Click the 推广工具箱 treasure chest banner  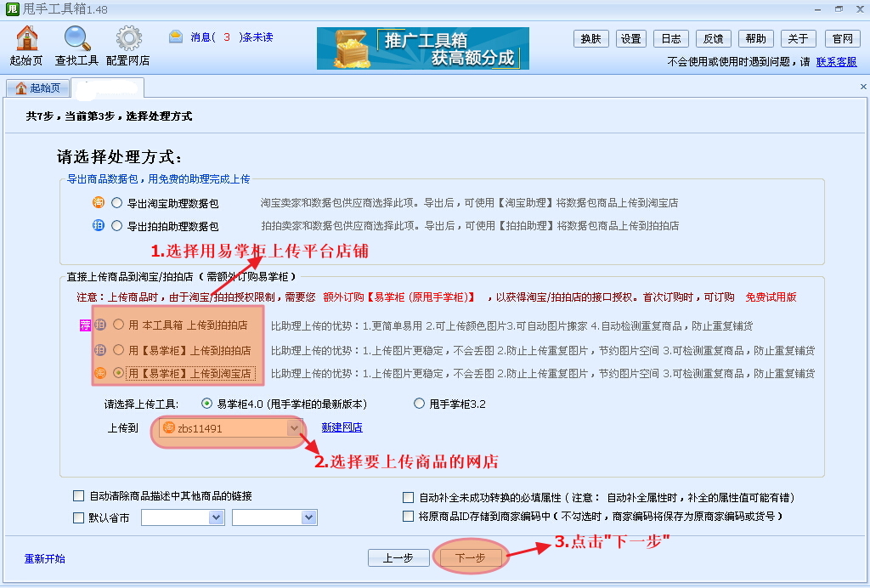(423, 48)
